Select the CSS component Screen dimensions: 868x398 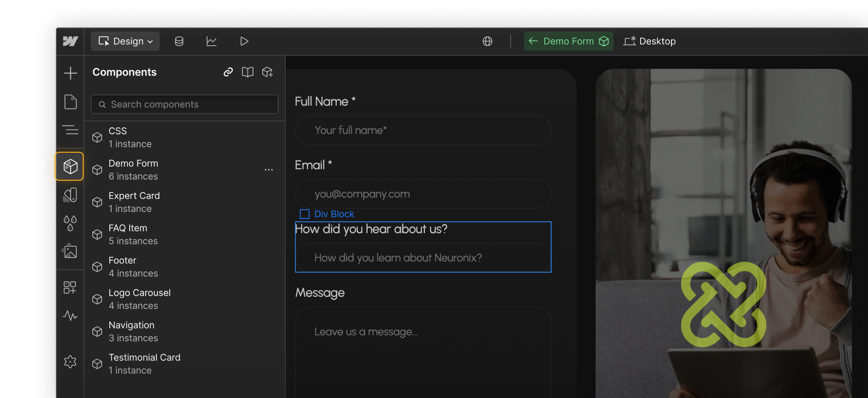[184, 137]
